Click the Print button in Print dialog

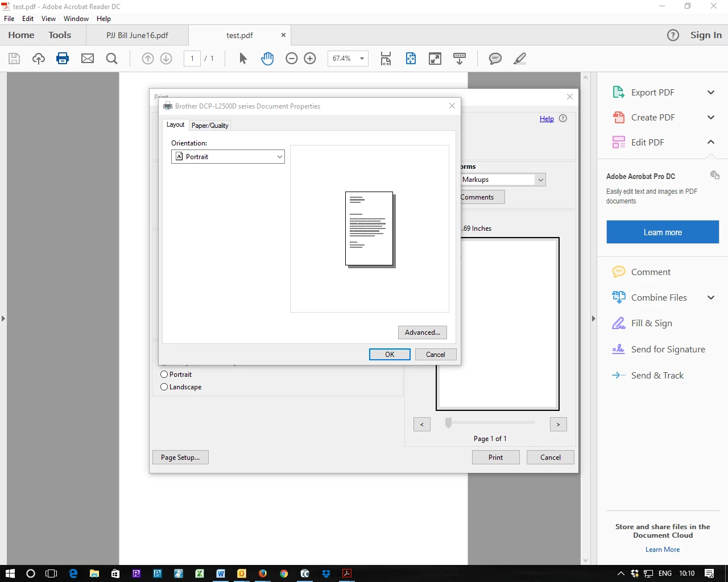495,458
